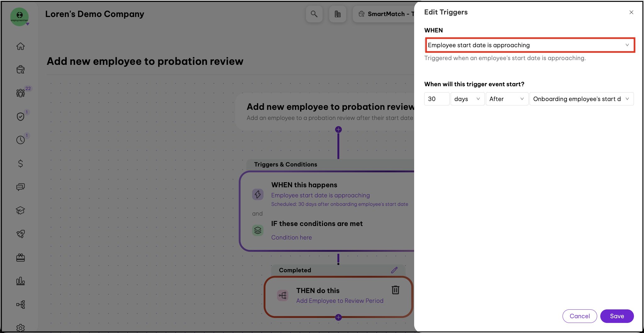
Task: Click the Cancel button
Action: [x=580, y=316]
